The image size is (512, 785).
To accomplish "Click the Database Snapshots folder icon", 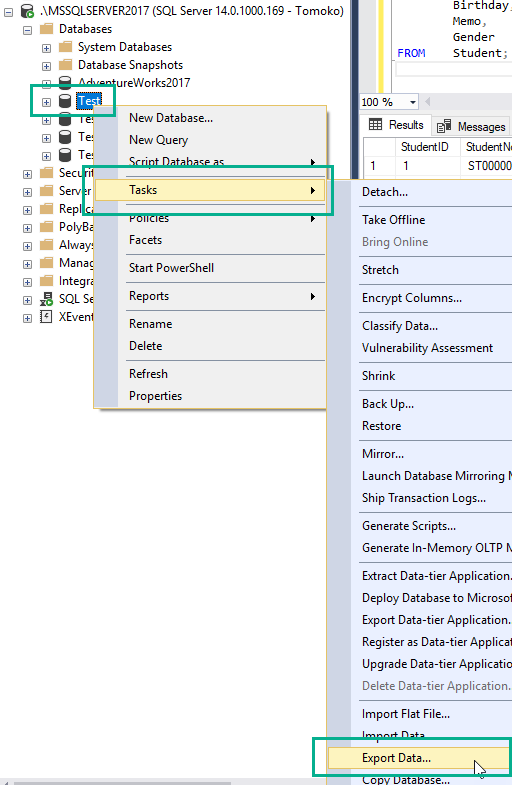I will 65,65.
